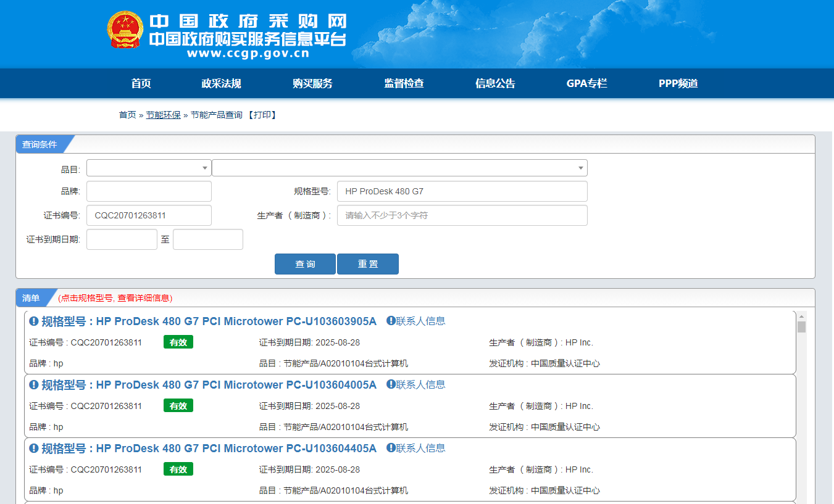
Task: Click info icon beside model PC-U103604405A
Action: tap(34, 448)
